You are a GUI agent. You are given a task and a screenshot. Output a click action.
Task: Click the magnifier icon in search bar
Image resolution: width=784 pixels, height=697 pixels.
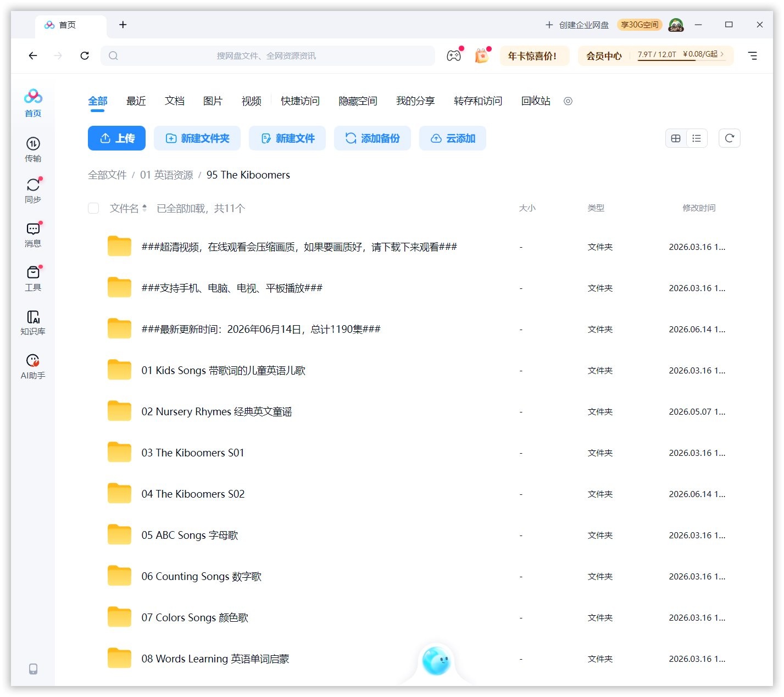click(x=113, y=55)
